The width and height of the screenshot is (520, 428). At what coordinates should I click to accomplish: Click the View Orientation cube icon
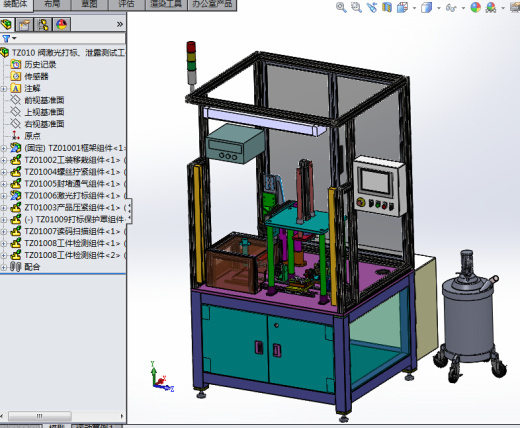coord(402,7)
